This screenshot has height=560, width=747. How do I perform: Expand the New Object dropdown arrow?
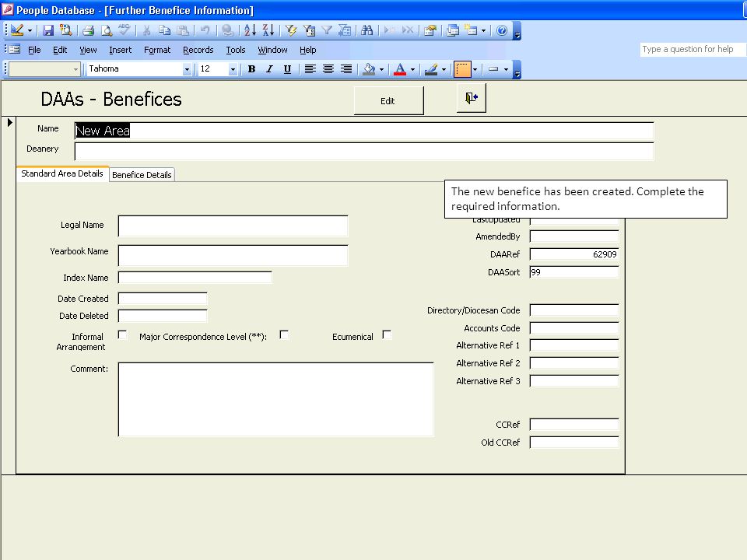point(483,30)
